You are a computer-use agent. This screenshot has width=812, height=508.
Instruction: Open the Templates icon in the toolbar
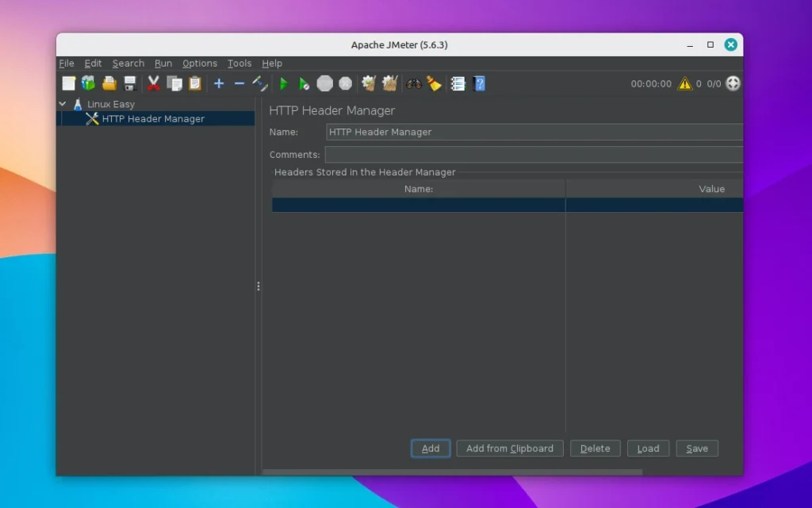pyautogui.click(x=89, y=83)
